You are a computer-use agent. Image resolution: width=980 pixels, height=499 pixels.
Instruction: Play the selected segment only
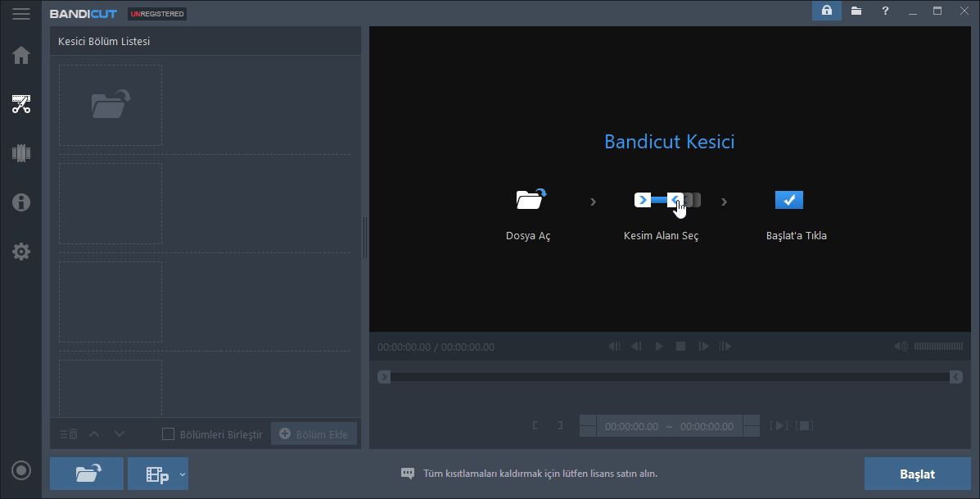(779, 426)
